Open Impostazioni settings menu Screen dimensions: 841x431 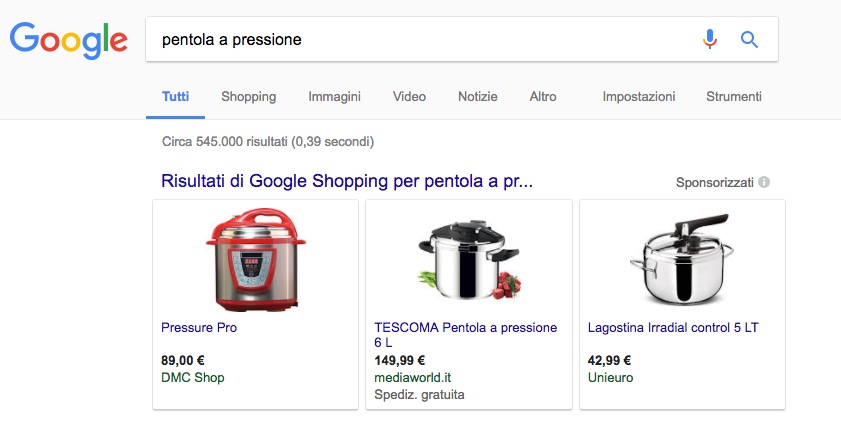pos(639,96)
